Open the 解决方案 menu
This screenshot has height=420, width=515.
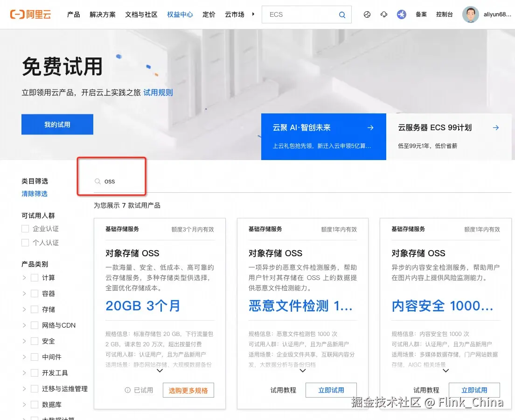pyautogui.click(x=103, y=14)
